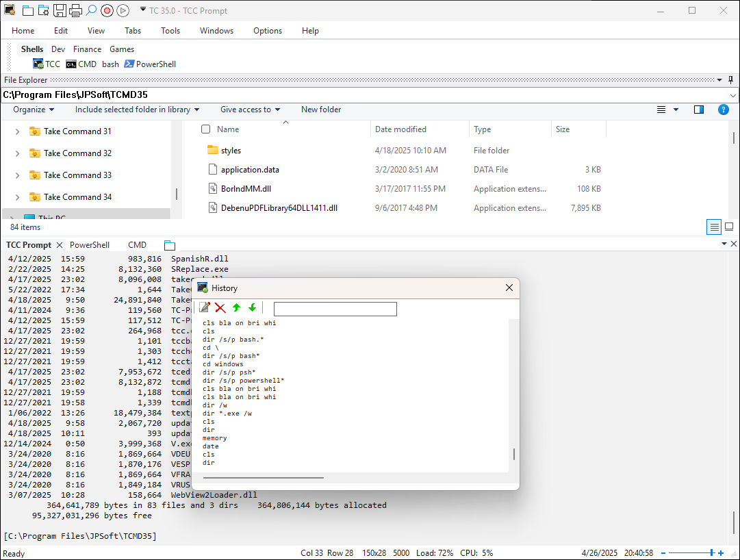
Task: Edit a history entry using the pencil icon
Action: point(204,307)
